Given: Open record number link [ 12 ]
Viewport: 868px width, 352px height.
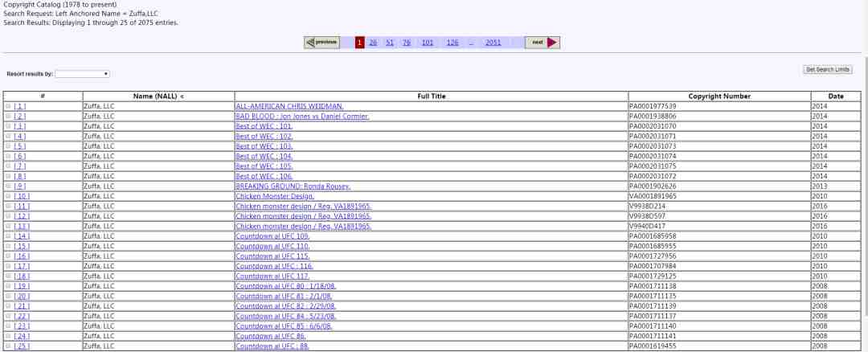Looking at the screenshot, I should [x=22, y=216].
